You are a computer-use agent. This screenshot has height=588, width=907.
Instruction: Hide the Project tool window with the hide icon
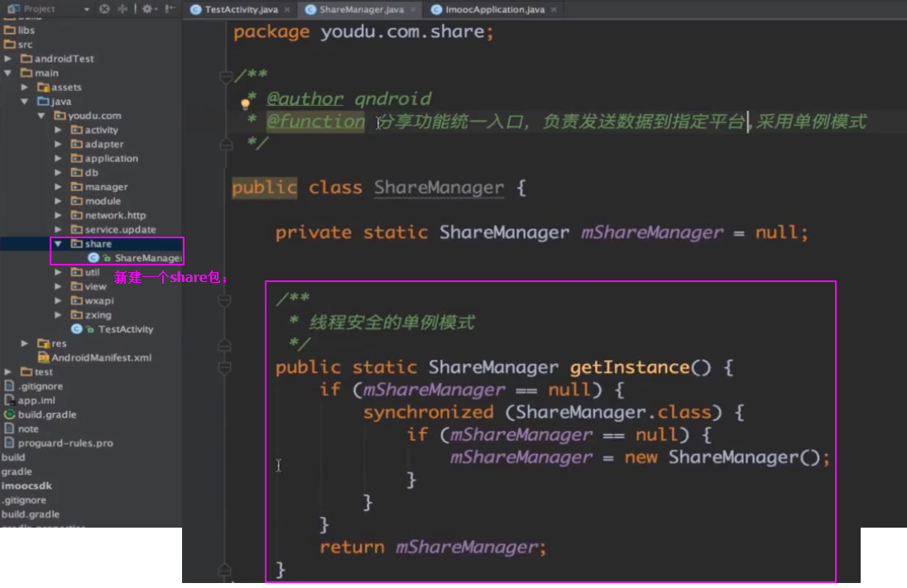170,8
